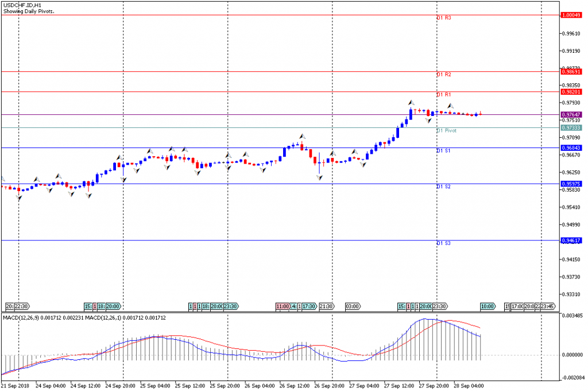Viewport: 588px width, 392px height.
Task: Select the leftmost 22:30 event marker
Action: click(x=21, y=306)
